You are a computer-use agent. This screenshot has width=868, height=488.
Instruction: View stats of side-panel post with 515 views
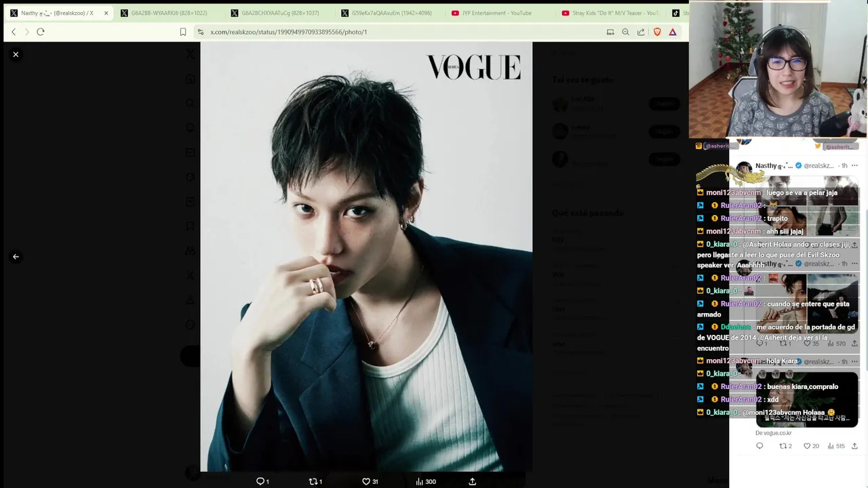[x=836, y=446]
